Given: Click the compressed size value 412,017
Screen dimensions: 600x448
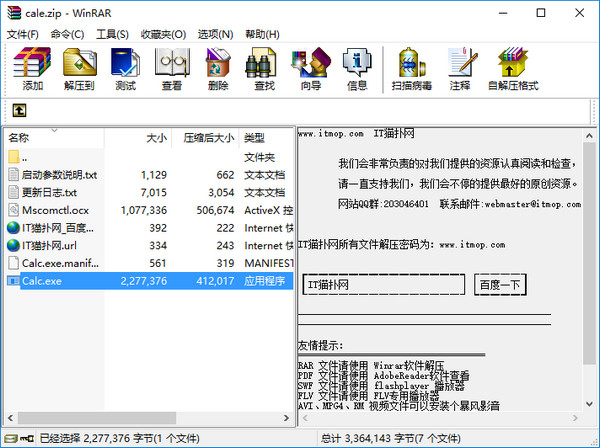Looking at the screenshot, I should click(215, 281).
